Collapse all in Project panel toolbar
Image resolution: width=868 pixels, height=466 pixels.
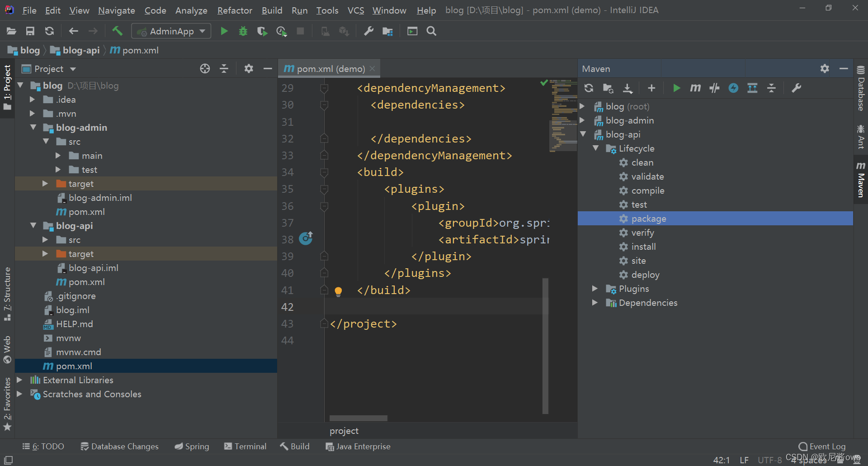(x=224, y=68)
